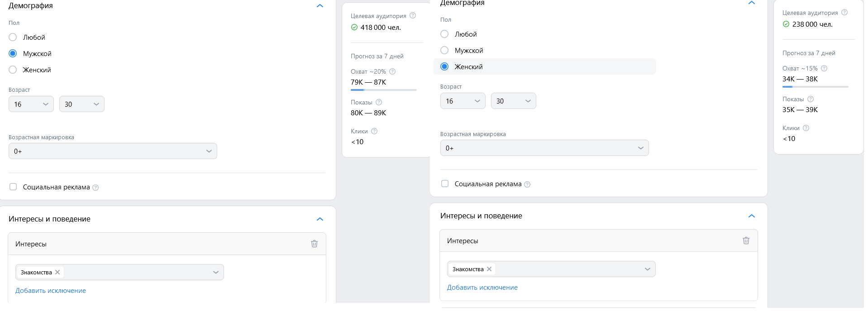Click help icon beside the 418 000 Целевая аудитория
This screenshot has width=868, height=311.
coord(413,15)
